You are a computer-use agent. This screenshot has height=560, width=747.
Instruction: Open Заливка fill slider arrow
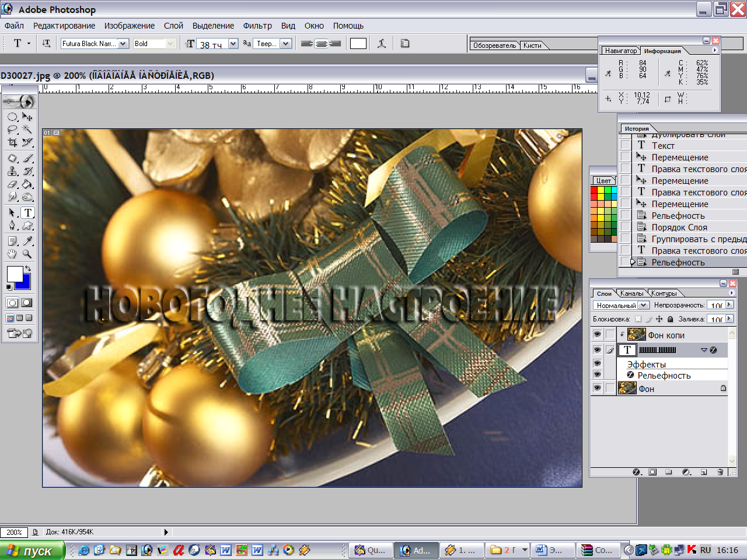[729, 319]
